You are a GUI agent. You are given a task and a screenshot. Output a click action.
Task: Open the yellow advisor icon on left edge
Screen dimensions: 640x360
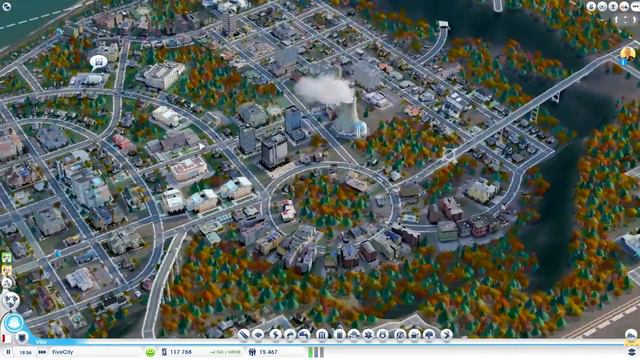(x=7, y=270)
